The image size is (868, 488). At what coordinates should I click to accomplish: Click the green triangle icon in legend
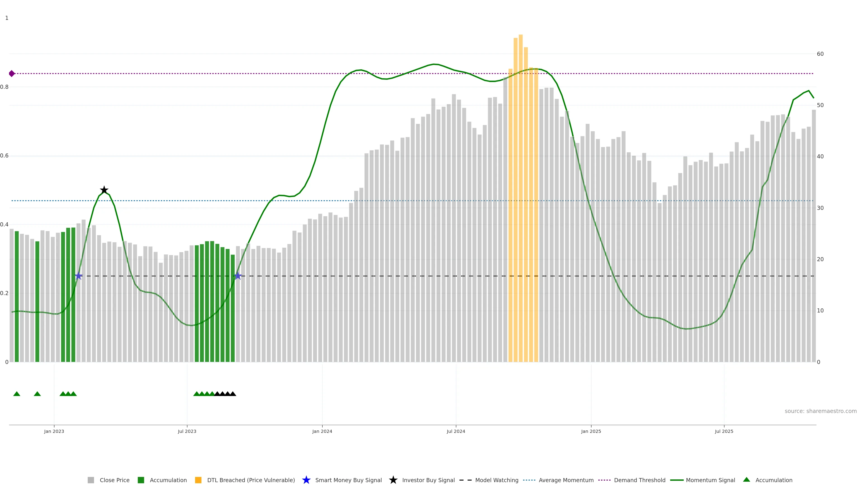point(746,480)
